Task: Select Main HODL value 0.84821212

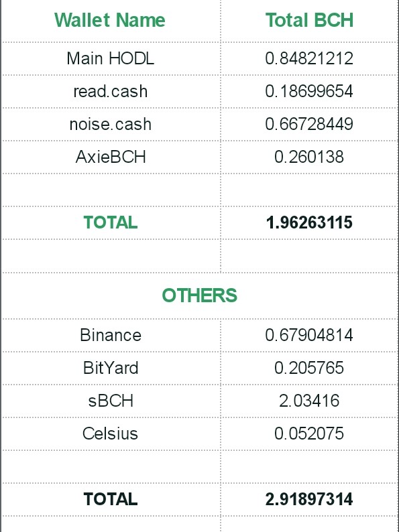Action: [309, 58]
